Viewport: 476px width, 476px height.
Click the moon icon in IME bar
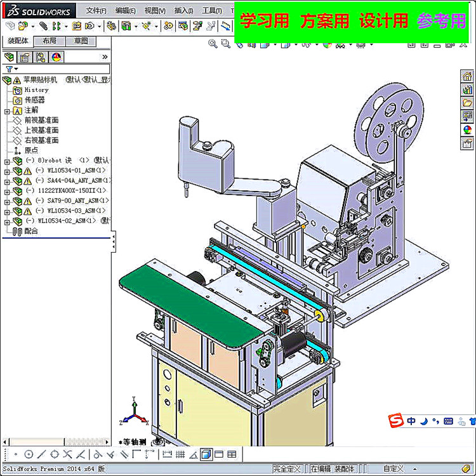(x=424, y=421)
